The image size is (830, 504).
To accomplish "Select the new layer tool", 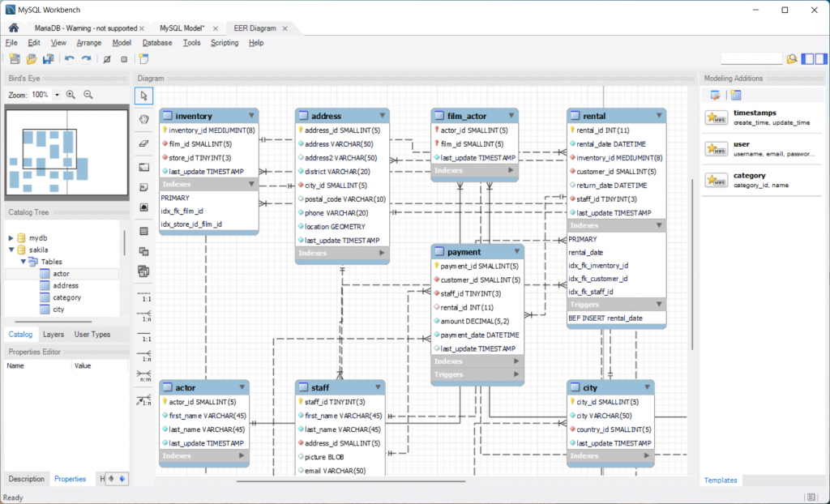I will [144, 167].
